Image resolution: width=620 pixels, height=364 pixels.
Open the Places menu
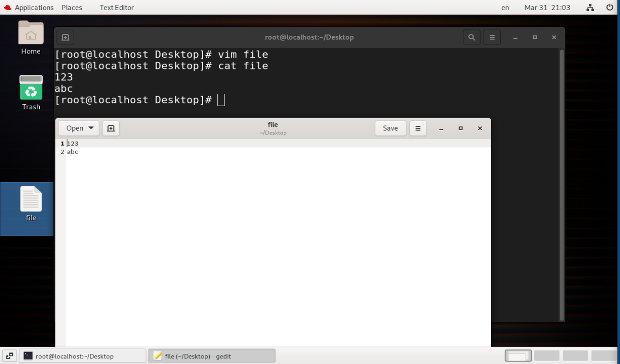[x=72, y=8]
